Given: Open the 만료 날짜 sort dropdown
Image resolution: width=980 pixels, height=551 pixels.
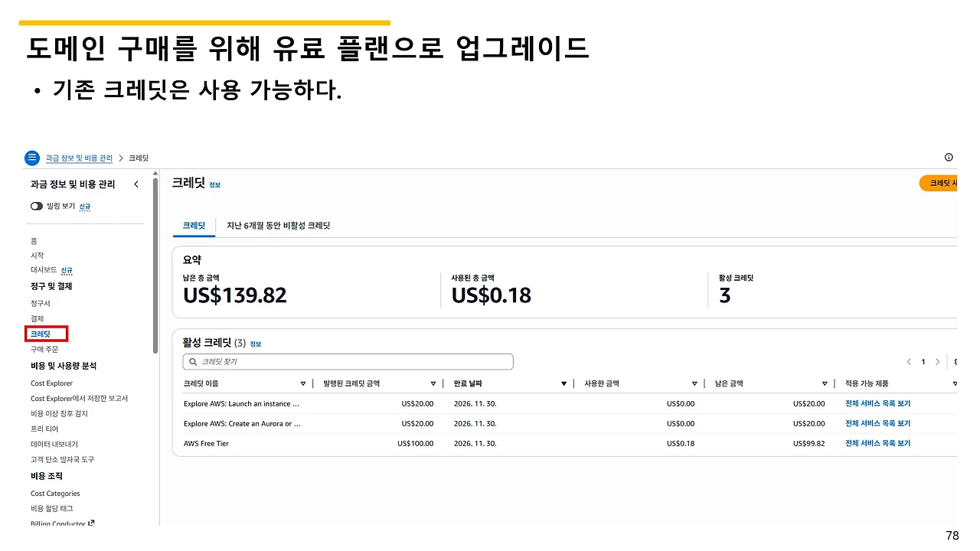Looking at the screenshot, I should point(564,383).
